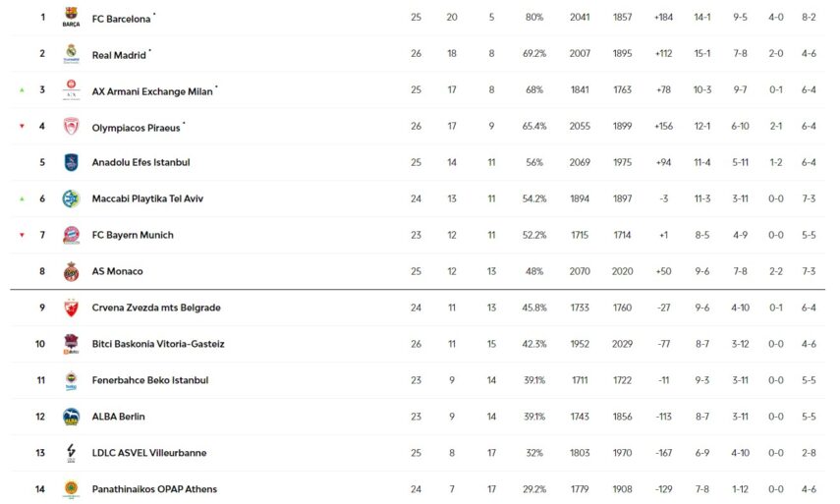Click the FC Bayern Munich crest
Screen dimensions: 840x504
71,235
